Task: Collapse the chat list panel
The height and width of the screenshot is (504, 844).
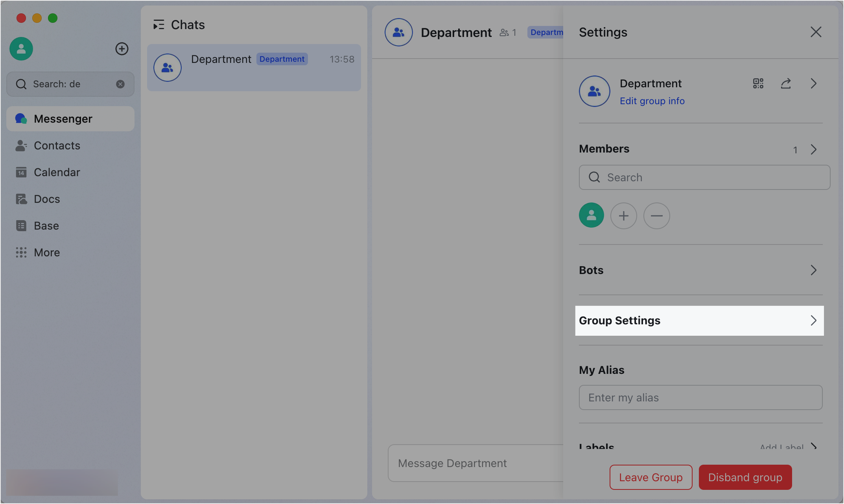Action: [159, 24]
